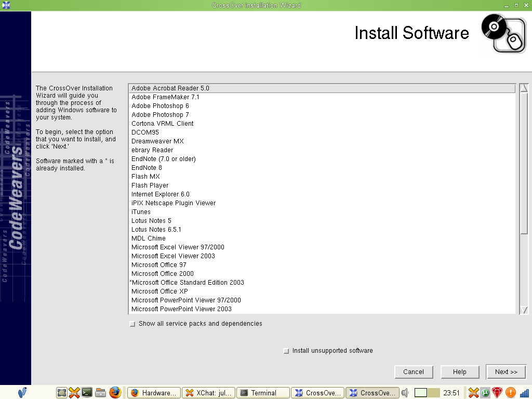The height and width of the screenshot is (399, 532).
Task: Click the show desktop launcher icon
Action: (62, 393)
